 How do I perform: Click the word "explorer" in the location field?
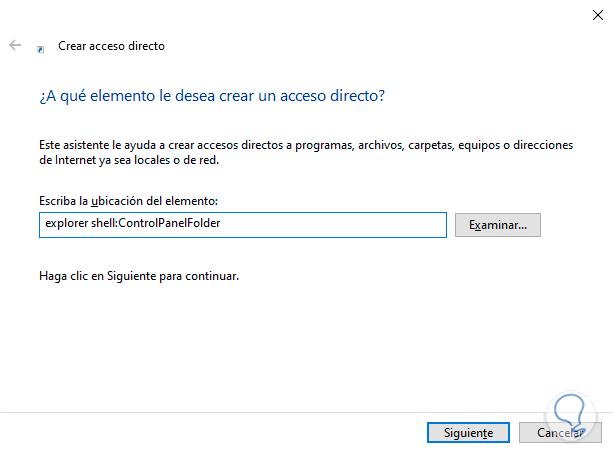(65, 224)
